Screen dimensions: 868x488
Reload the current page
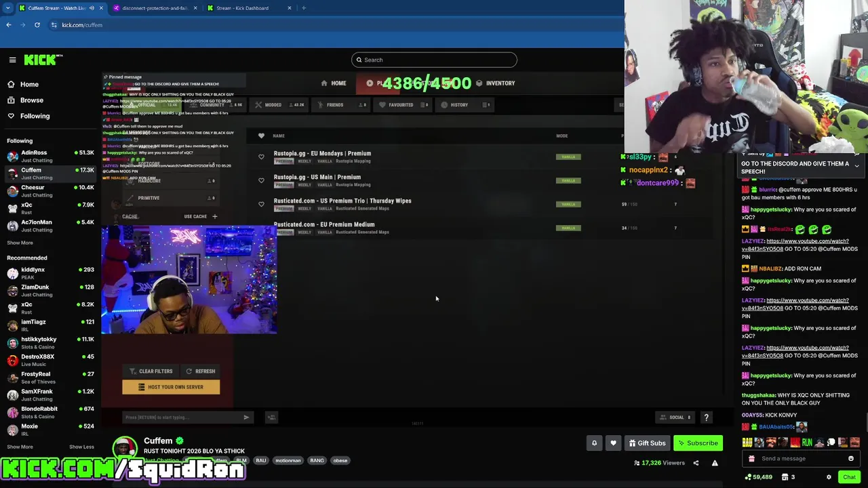tap(37, 25)
